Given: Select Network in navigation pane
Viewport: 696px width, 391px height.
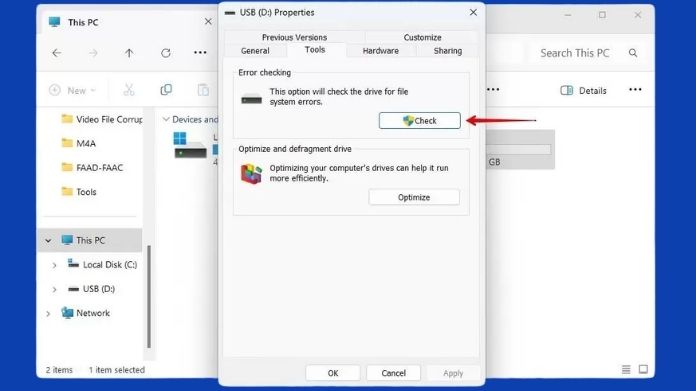Looking at the screenshot, I should 85,313.
